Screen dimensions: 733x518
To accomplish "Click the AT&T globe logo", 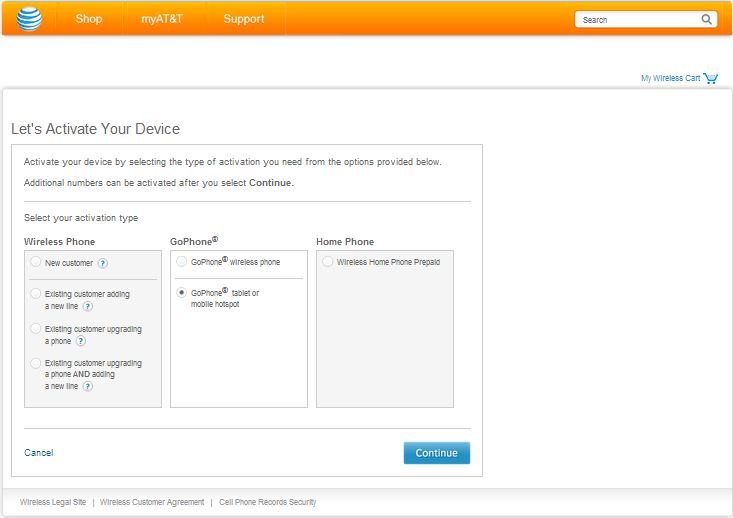I will click(28, 18).
